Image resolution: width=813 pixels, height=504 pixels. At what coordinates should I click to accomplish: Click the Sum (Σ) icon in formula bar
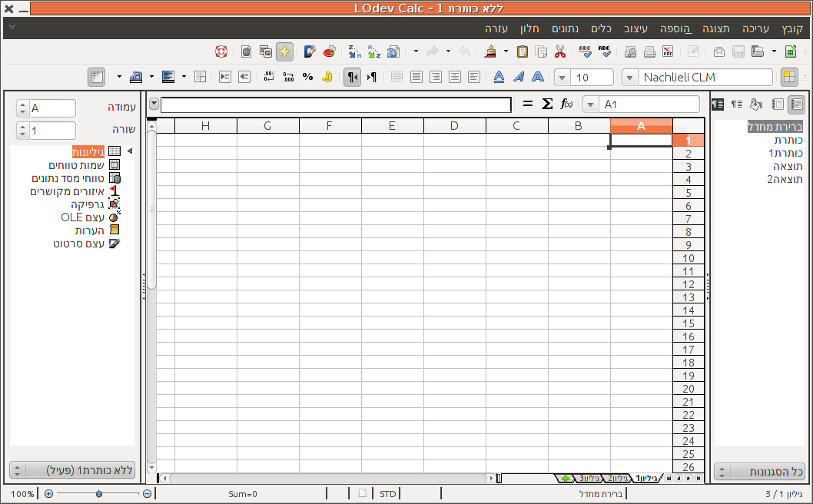(x=547, y=104)
